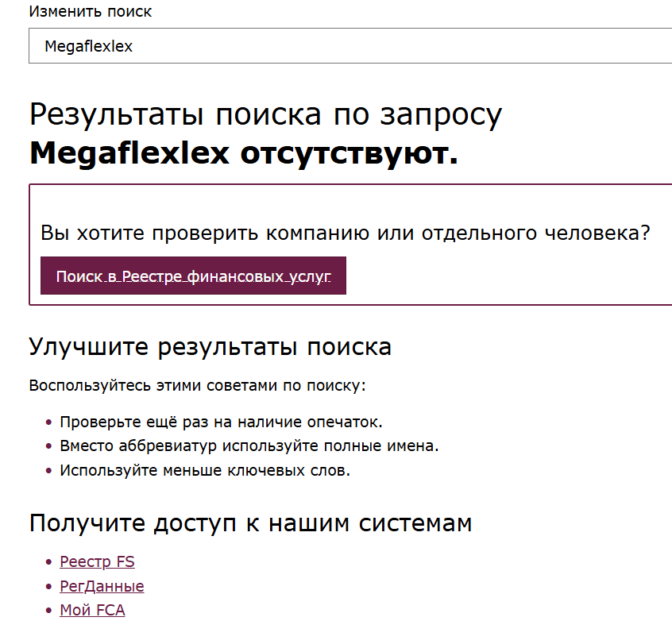
Task: Activate the dark search button below the question
Action: (x=193, y=276)
